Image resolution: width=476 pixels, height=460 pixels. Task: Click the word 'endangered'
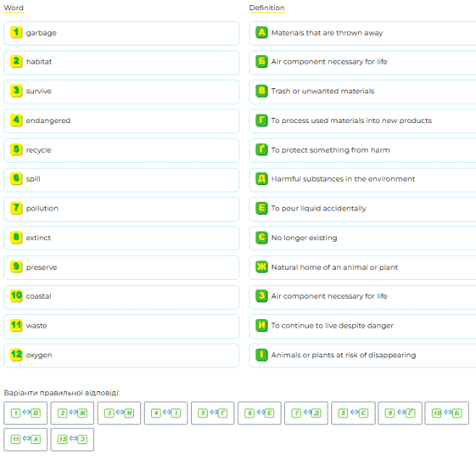point(48,121)
